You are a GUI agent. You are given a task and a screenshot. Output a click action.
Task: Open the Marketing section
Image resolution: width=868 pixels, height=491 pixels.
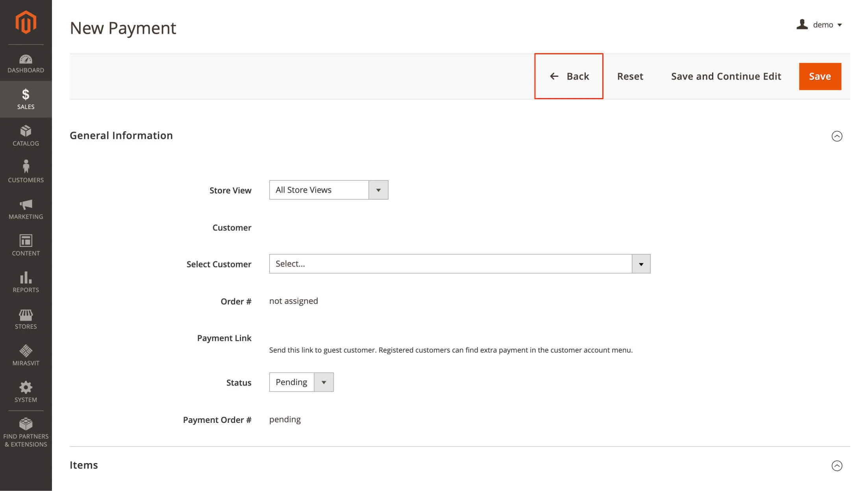click(26, 209)
